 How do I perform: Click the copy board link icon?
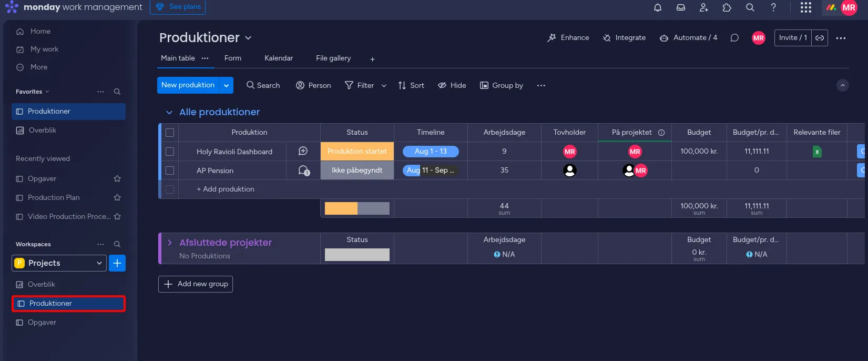820,38
